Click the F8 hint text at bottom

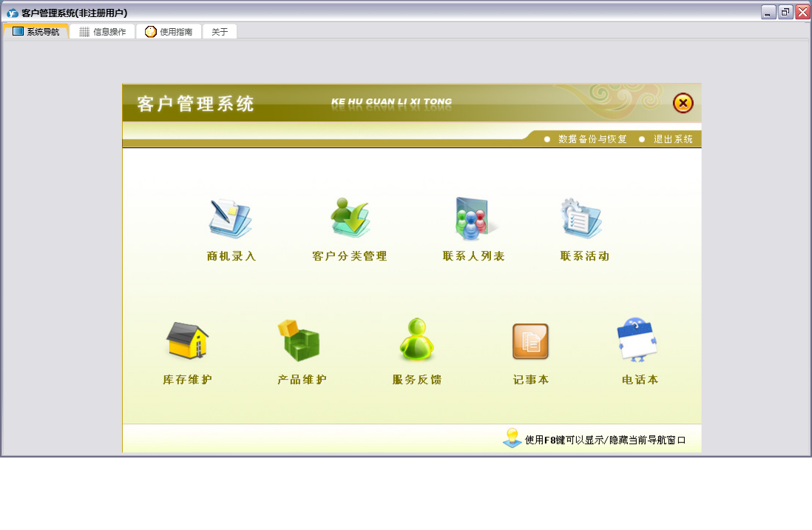coord(605,440)
